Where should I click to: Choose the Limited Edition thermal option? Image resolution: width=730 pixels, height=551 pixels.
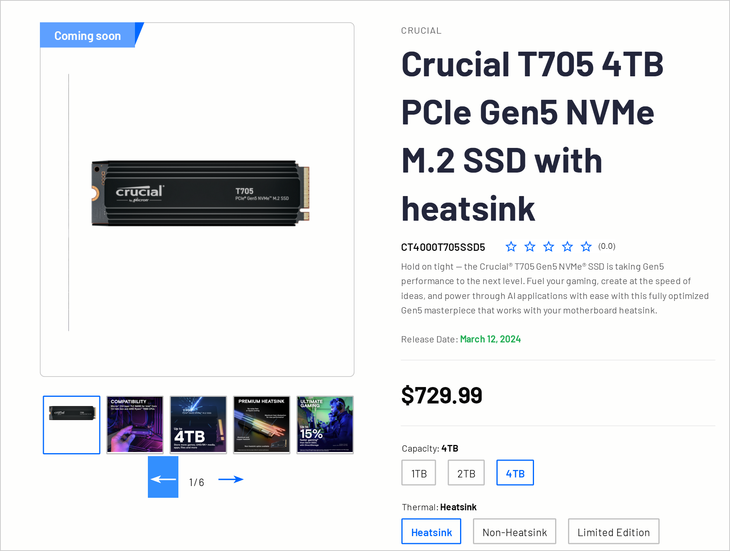coord(614,531)
